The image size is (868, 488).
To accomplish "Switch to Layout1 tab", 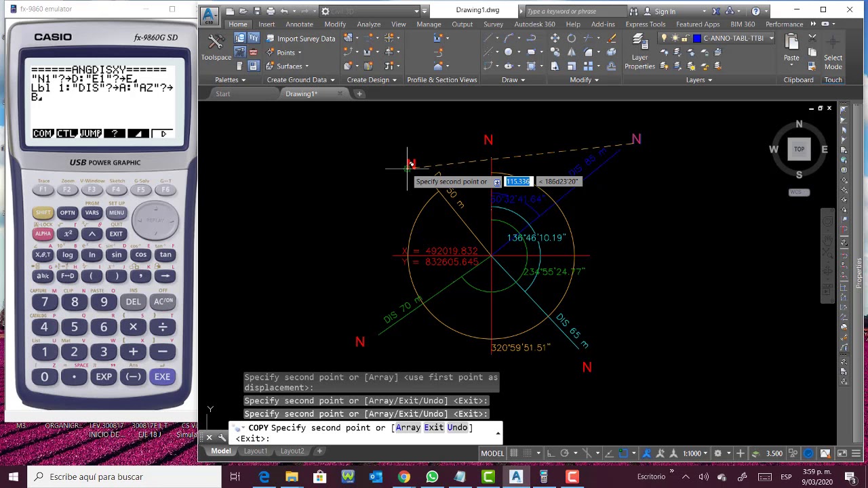I will (256, 451).
